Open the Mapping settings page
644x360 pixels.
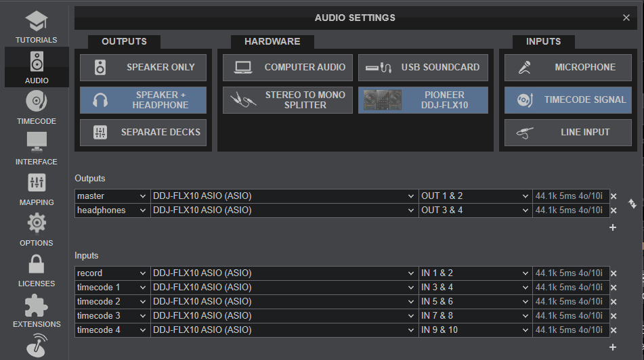pyautogui.click(x=37, y=189)
